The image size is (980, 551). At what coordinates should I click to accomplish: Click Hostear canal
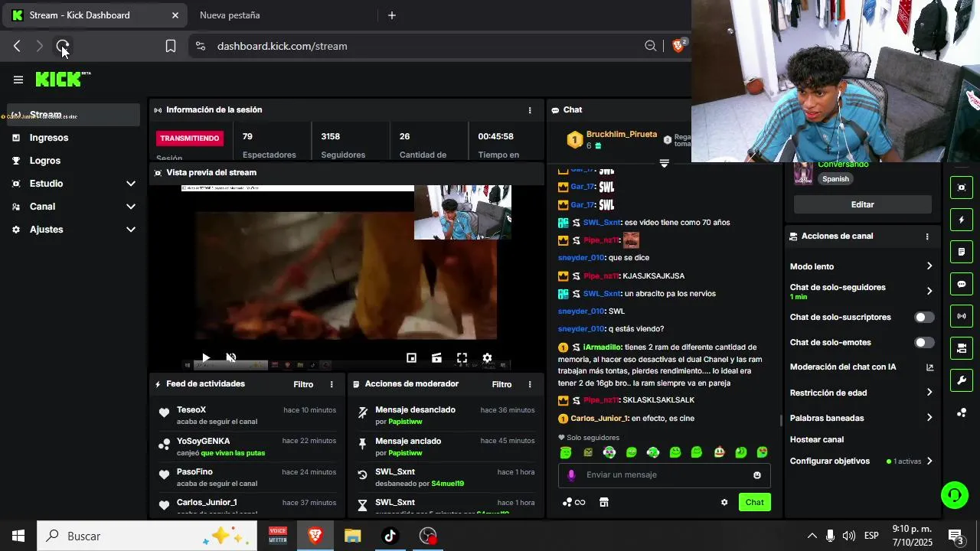point(817,440)
